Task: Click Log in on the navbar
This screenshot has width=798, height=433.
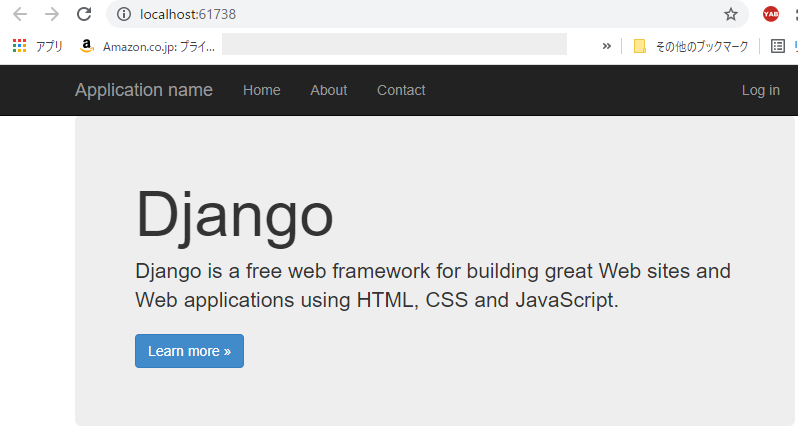Action: (760, 90)
